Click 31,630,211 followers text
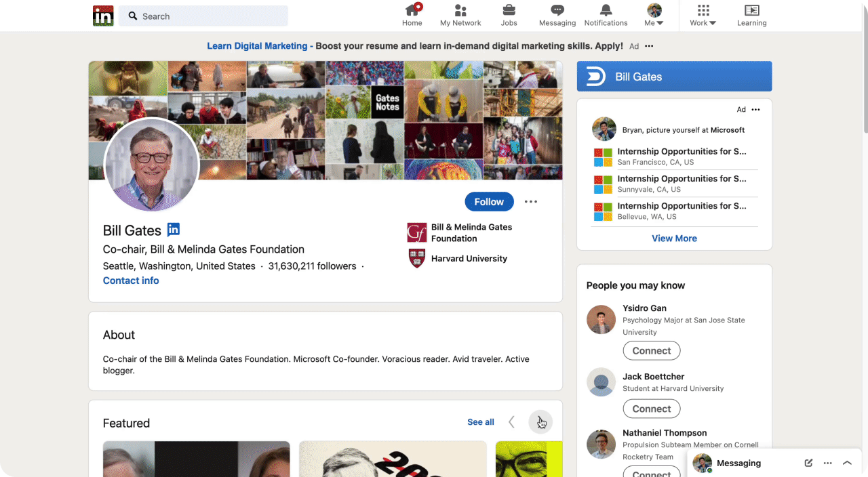Viewport: 868px width, 477px height. [x=312, y=266]
